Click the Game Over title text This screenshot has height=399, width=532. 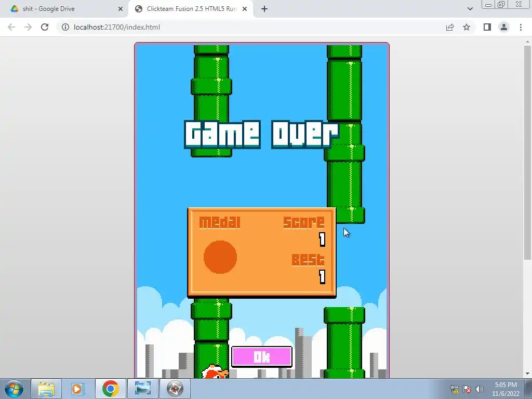click(x=261, y=135)
